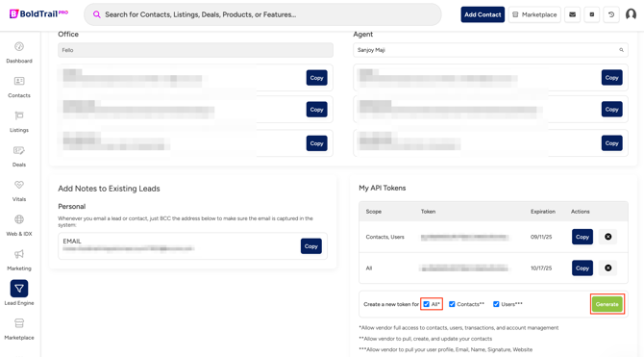The height and width of the screenshot is (357, 644).
Task: Click the Add Contact button
Action: (483, 14)
